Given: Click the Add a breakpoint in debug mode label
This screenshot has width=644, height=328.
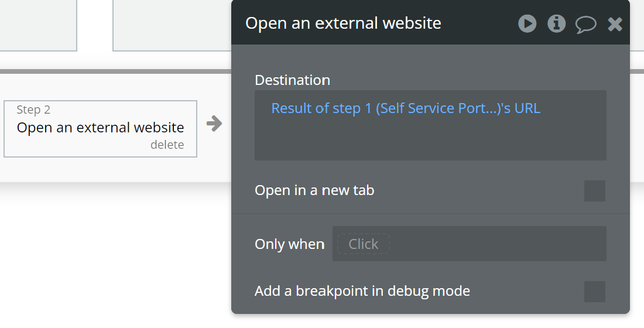Looking at the screenshot, I should coord(362,291).
